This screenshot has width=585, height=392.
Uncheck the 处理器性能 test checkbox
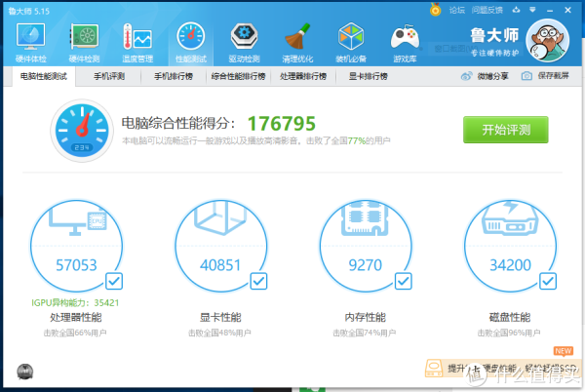[114, 281]
